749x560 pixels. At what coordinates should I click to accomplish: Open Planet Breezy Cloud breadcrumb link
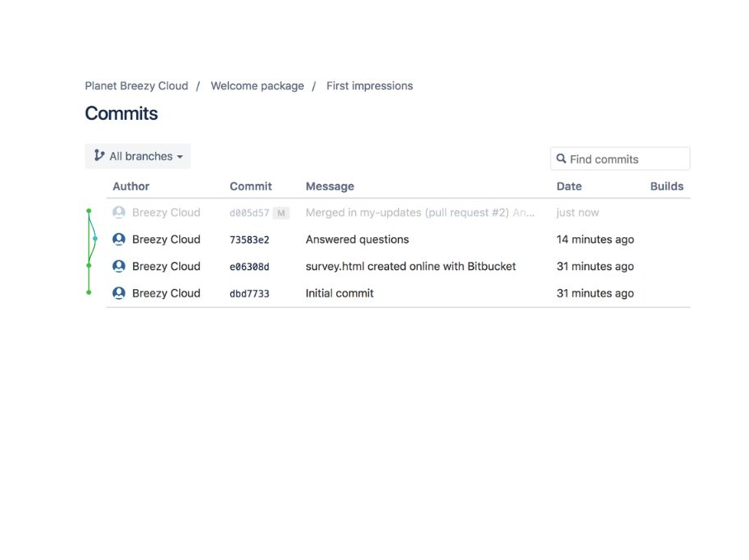pyautogui.click(x=136, y=86)
